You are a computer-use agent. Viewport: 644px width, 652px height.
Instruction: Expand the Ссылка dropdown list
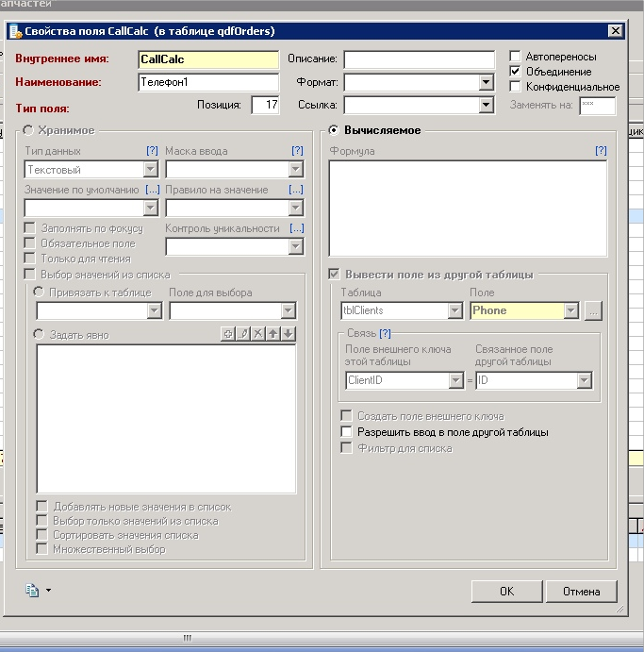click(x=487, y=105)
